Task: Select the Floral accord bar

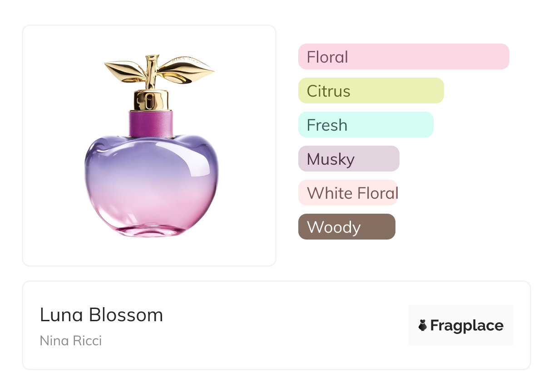Action: (x=404, y=57)
